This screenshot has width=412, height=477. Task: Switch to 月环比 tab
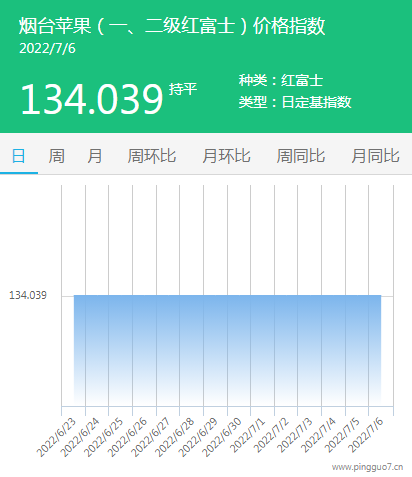pyautogui.click(x=226, y=156)
